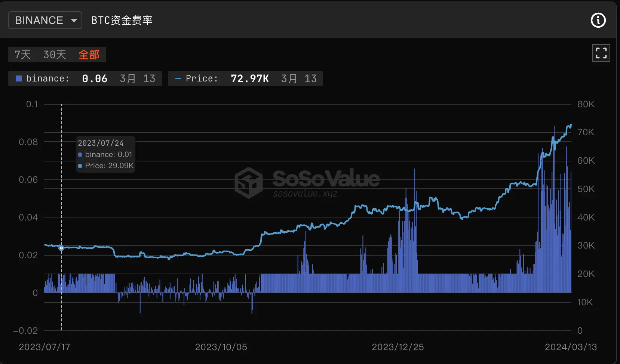
Task: Select the 全部 time range tab
Action: tap(89, 55)
